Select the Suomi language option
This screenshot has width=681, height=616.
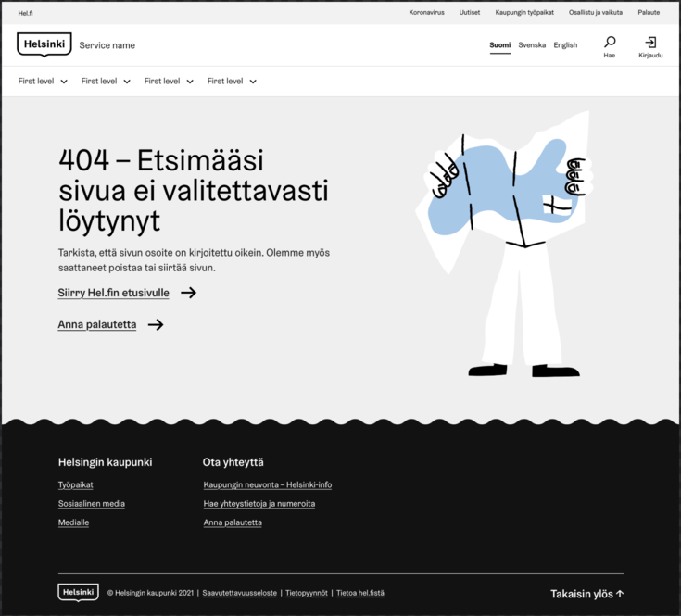click(x=499, y=45)
